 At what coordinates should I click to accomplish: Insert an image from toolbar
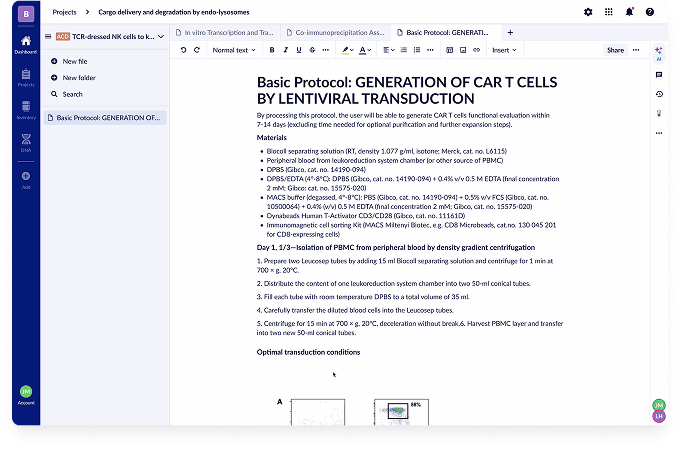(463, 50)
